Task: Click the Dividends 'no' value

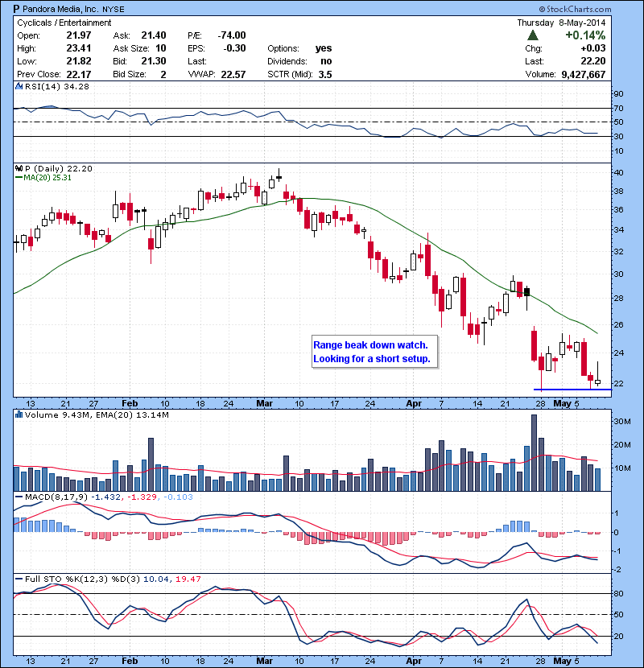Action: (326, 61)
